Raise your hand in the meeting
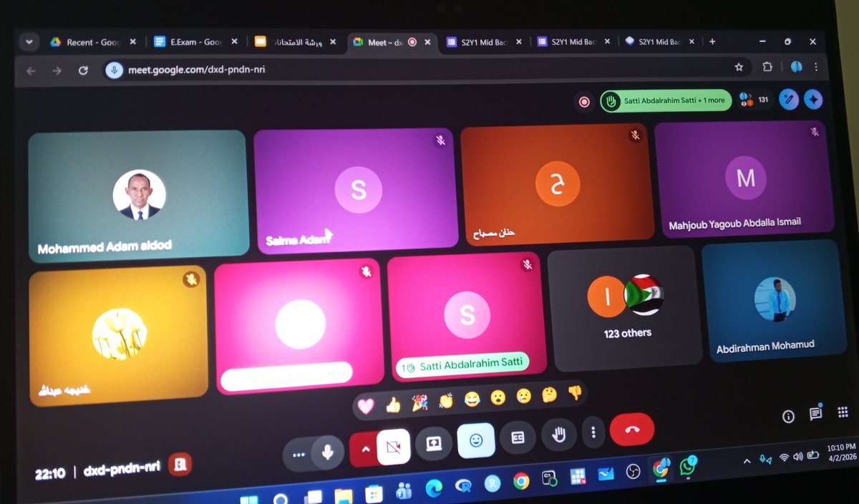 click(x=559, y=434)
